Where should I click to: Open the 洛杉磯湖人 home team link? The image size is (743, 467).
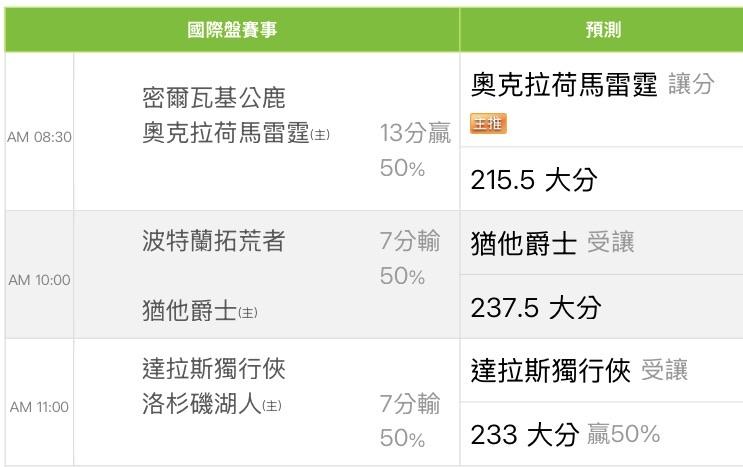point(202,405)
